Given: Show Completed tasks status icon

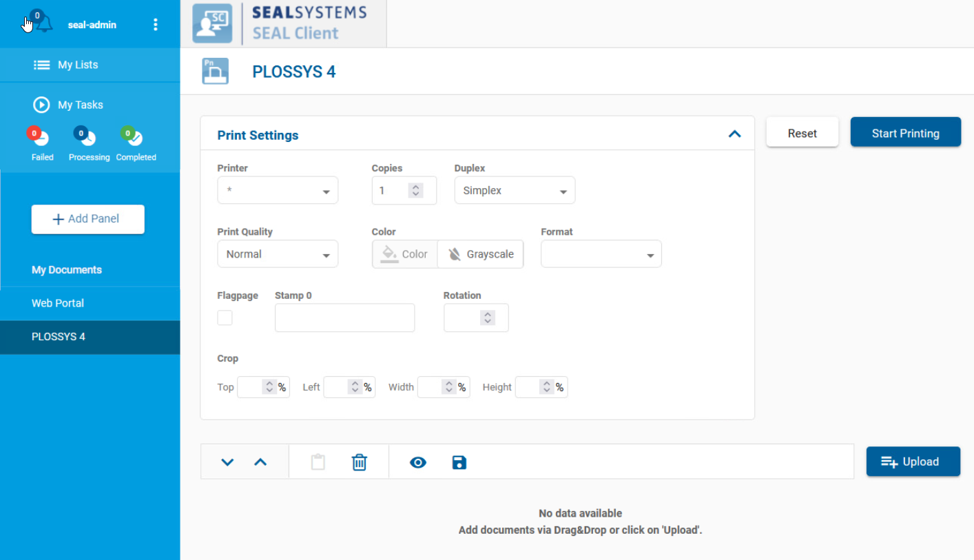Looking at the screenshot, I should [134, 137].
